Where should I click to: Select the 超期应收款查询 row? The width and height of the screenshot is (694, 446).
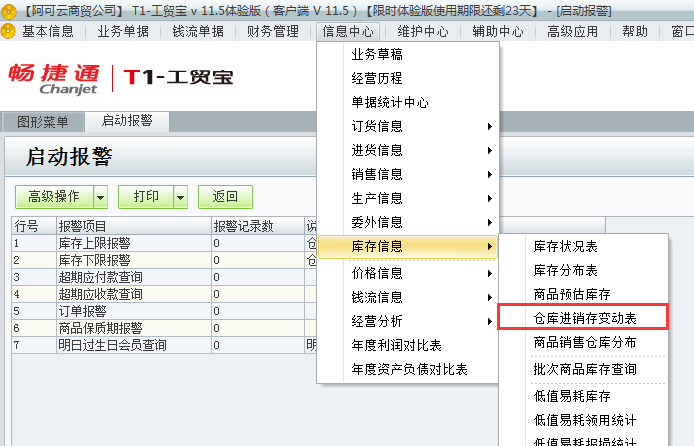164,294
